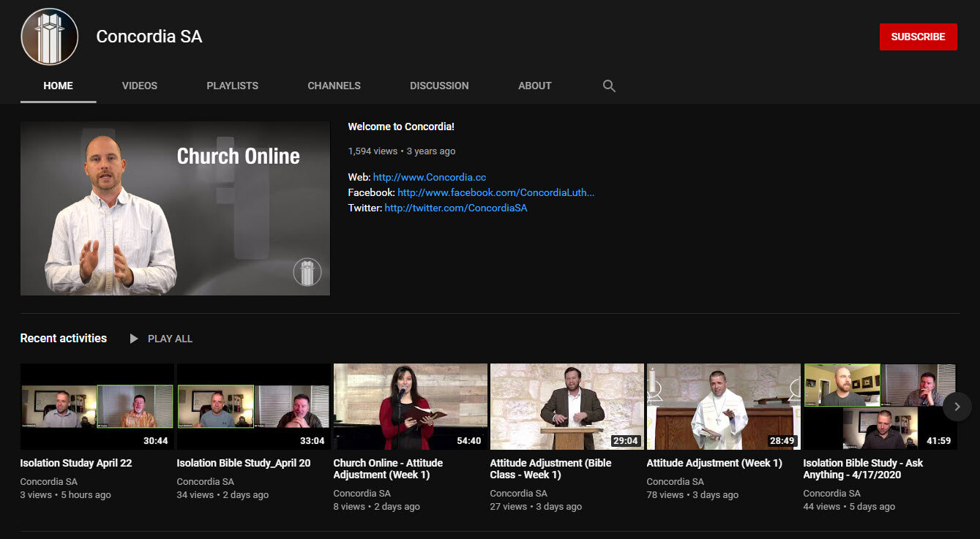Open the Facebook ConcordiaLuth... link
Viewport: 980px width, 539px height.
point(495,192)
